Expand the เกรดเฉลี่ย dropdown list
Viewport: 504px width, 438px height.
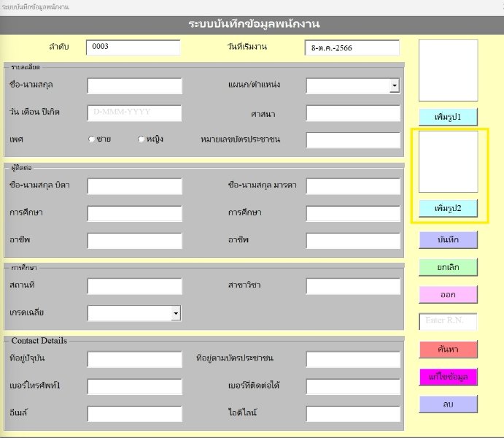(x=176, y=313)
